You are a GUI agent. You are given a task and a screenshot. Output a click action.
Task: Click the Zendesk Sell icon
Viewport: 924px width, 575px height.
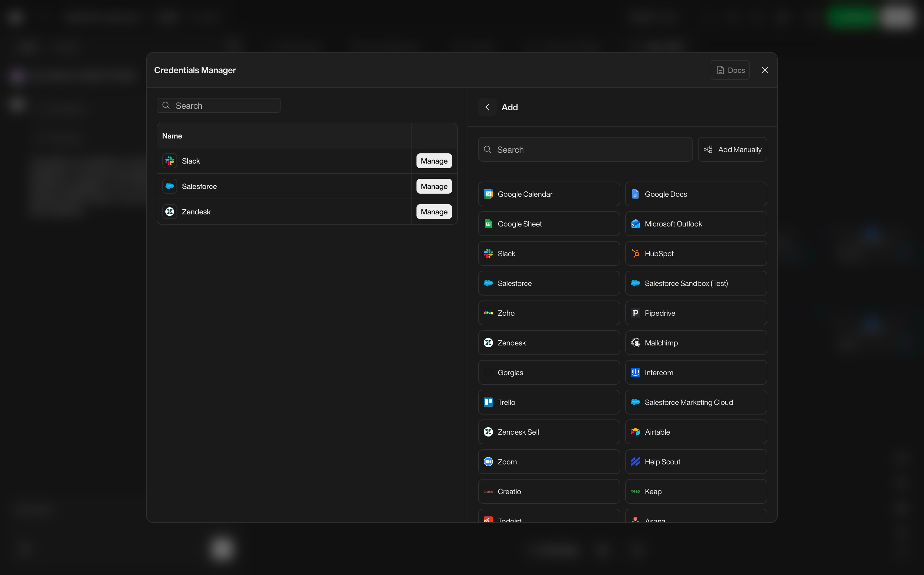coord(488,432)
